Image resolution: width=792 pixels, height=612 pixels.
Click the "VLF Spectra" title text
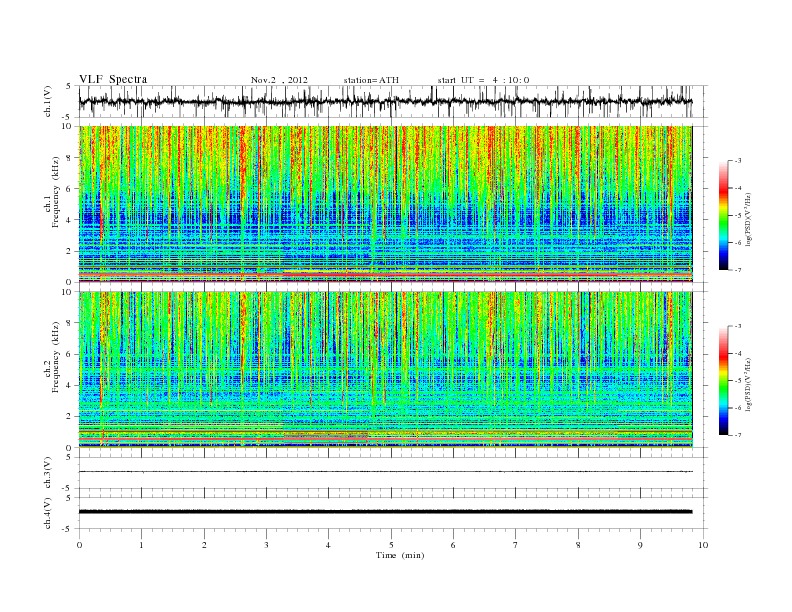pyautogui.click(x=113, y=79)
